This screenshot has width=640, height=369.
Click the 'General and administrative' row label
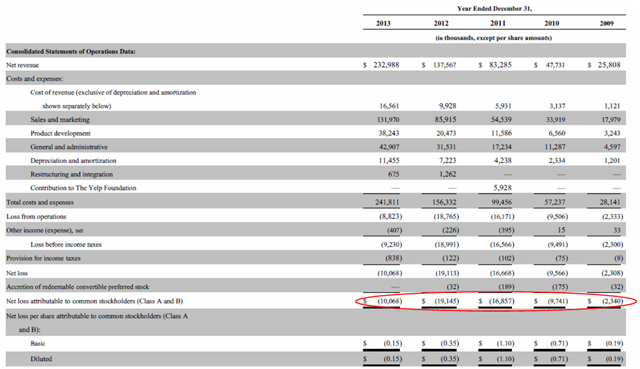click(x=69, y=147)
